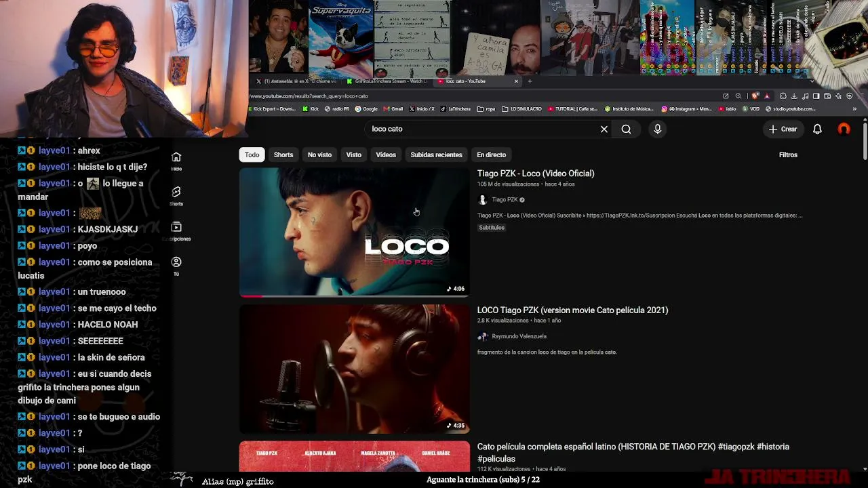Open the Instagram bookmark
The height and width of the screenshot is (488, 868).
pyautogui.click(x=687, y=108)
